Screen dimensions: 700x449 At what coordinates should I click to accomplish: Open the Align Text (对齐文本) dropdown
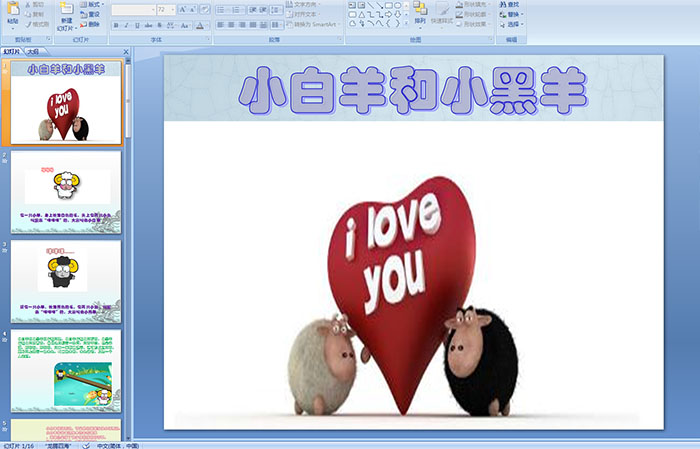(303, 14)
